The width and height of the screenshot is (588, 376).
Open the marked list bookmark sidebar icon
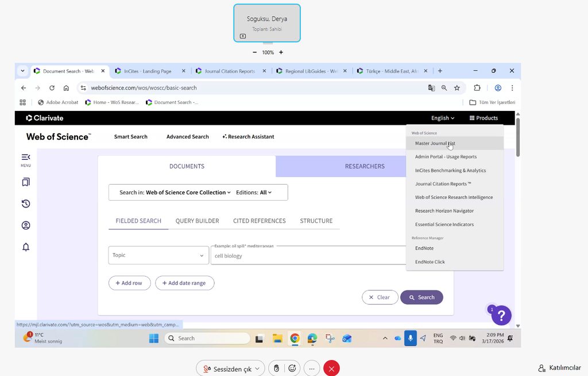(26, 182)
